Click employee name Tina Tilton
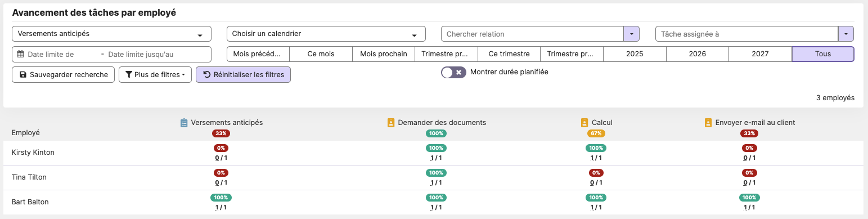This screenshot has width=868, height=219. (x=29, y=177)
